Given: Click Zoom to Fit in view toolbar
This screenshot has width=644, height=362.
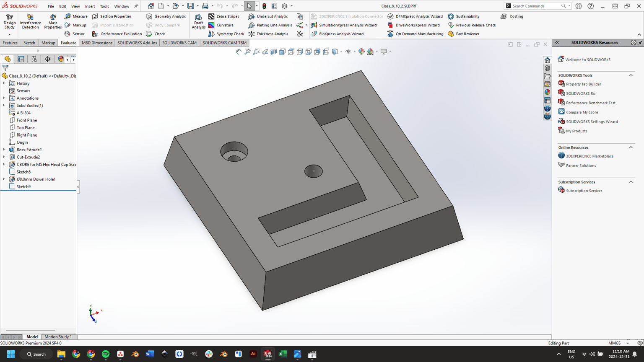Looking at the screenshot, I should click(247, 52).
